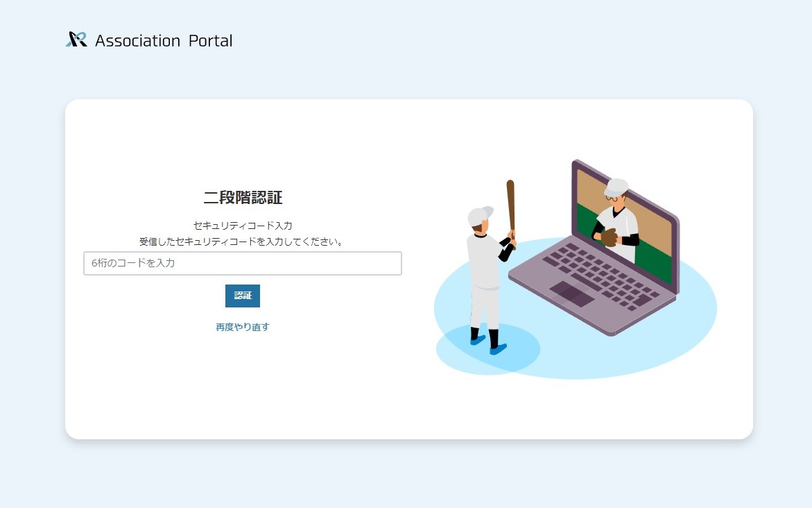Click the code instruction sentence

(x=242, y=242)
